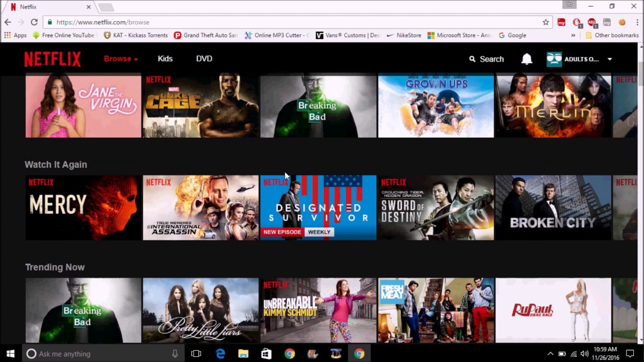This screenshot has height=362, width=644.
Task: Click the browser Back arrow
Action: pos(8,22)
